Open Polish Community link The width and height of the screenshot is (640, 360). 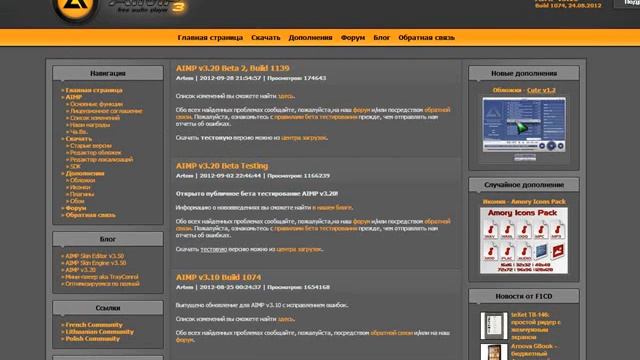(x=93, y=339)
